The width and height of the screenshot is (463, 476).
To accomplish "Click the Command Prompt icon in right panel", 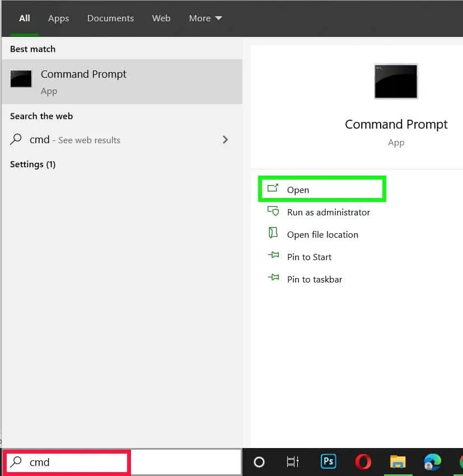I will 395,81.
